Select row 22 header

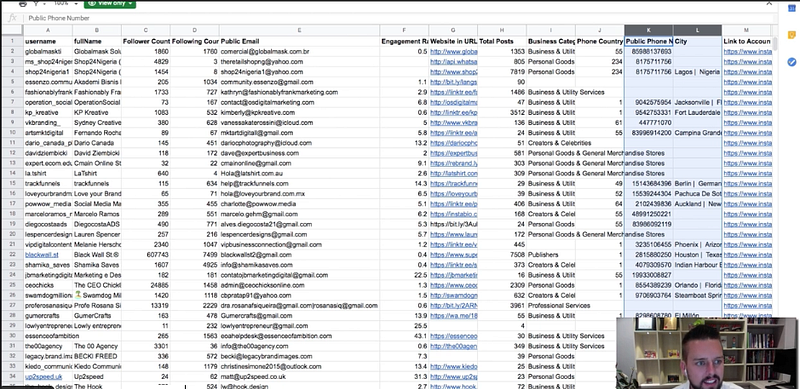pyautogui.click(x=12, y=255)
